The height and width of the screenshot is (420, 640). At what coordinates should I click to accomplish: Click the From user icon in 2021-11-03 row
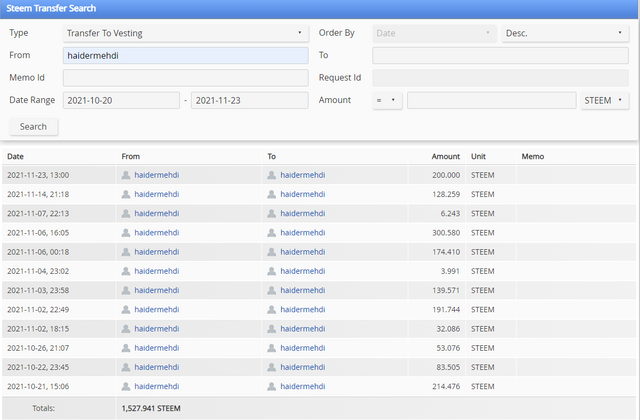point(126,290)
